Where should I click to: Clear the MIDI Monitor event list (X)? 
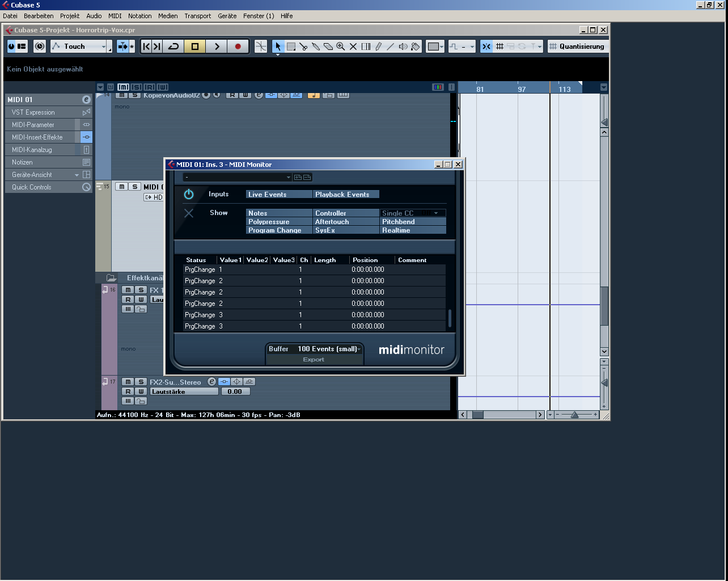[189, 213]
